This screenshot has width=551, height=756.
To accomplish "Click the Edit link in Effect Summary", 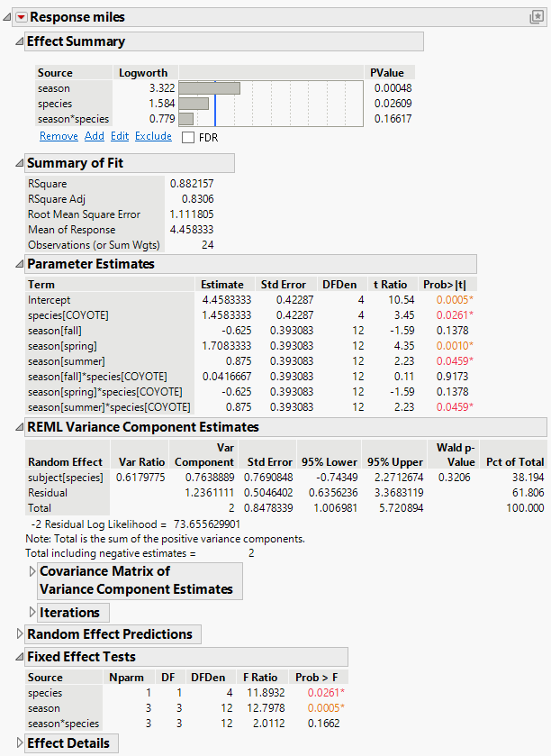I will 120,137.
